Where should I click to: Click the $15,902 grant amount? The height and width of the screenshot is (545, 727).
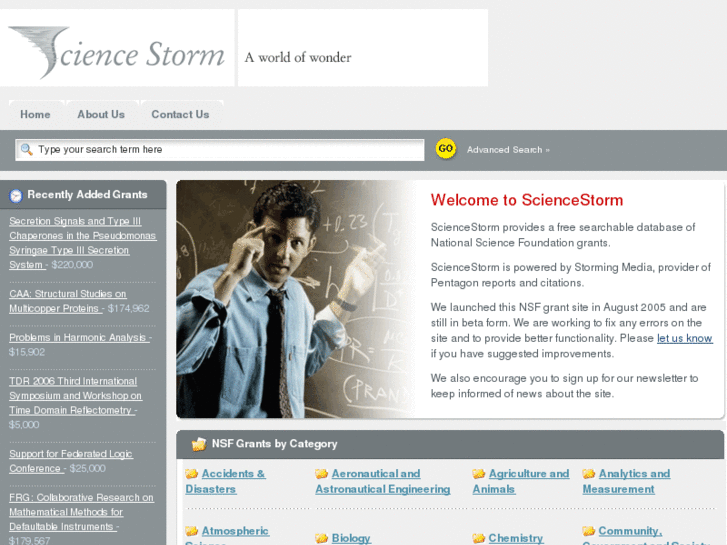(27, 352)
